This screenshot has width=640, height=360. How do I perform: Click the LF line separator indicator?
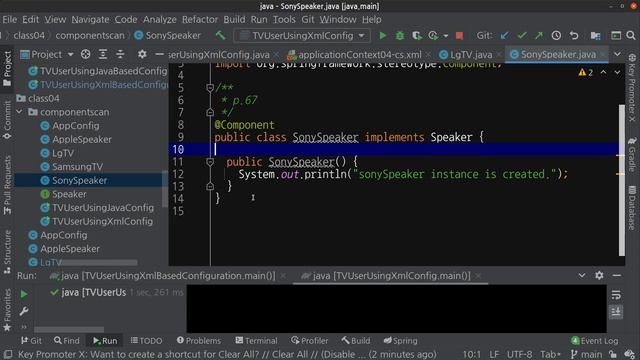click(494, 354)
